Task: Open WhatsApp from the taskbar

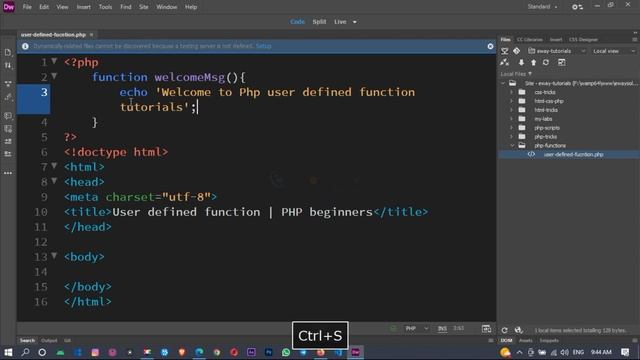Action: (x=286, y=352)
